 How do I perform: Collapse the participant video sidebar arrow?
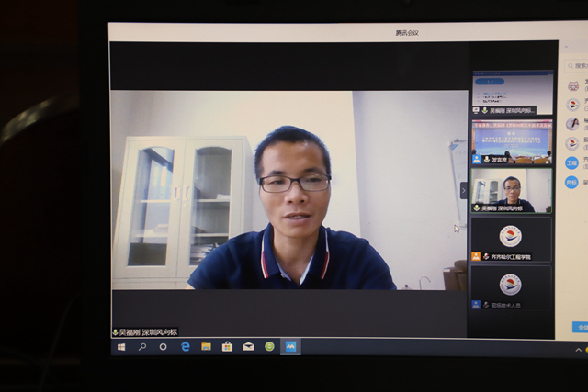pos(464,190)
